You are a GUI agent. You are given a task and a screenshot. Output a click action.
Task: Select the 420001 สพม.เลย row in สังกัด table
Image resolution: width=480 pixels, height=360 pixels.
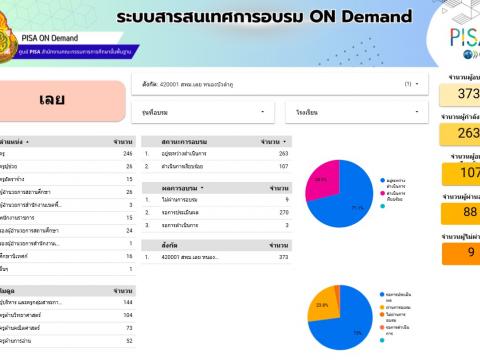[217, 257]
